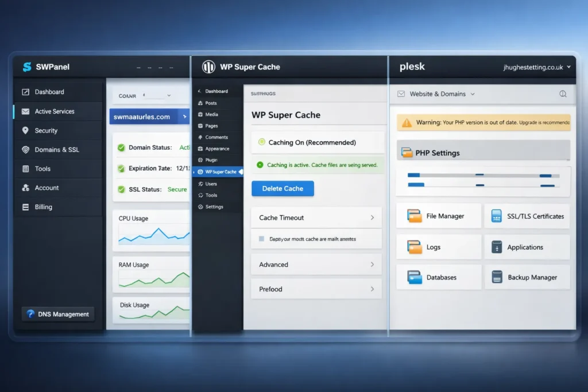
Task: Click the Media icon in WordPress menu
Action: pos(200,114)
